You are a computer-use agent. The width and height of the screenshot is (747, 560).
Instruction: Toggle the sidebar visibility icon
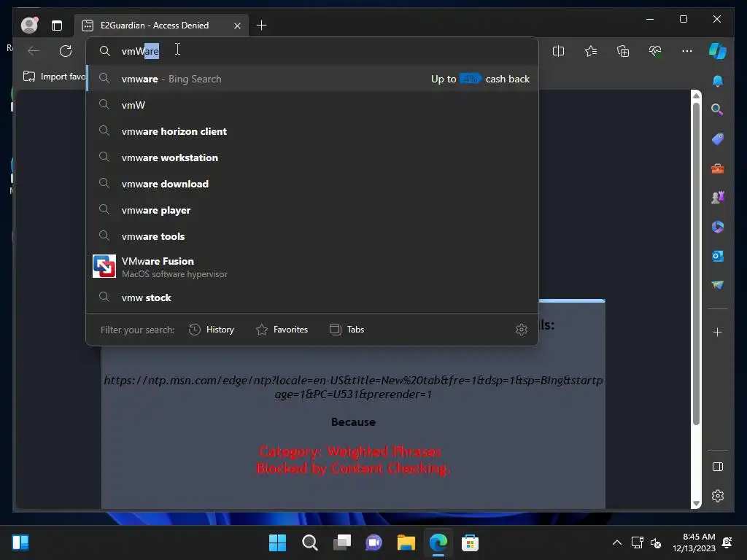tap(718, 467)
